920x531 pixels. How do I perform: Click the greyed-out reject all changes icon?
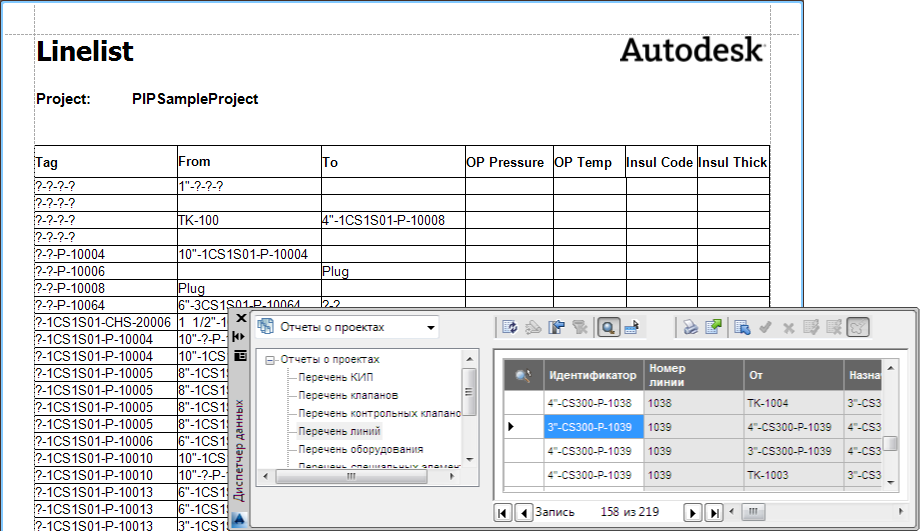(x=834, y=327)
